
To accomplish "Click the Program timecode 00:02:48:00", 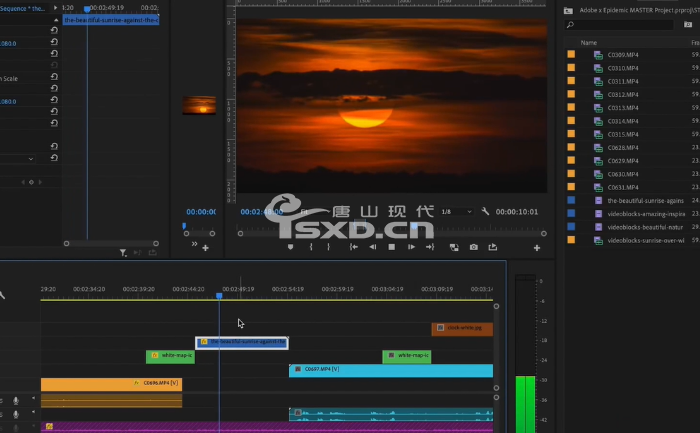I will coord(262,212).
